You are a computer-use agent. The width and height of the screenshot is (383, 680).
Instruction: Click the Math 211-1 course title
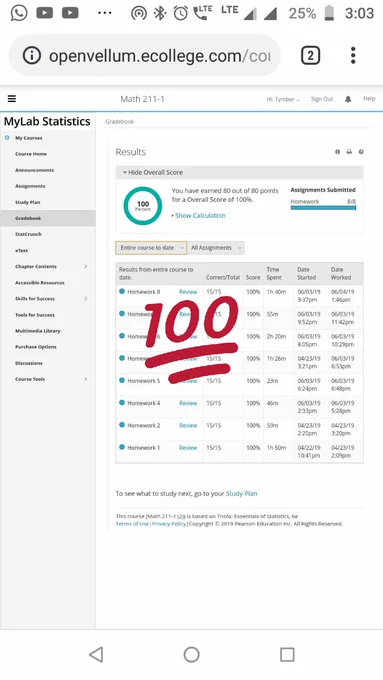[x=142, y=99]
